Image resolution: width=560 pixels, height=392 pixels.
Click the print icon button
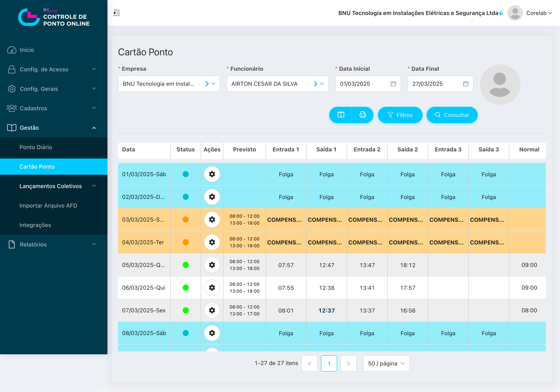point(363,115)
